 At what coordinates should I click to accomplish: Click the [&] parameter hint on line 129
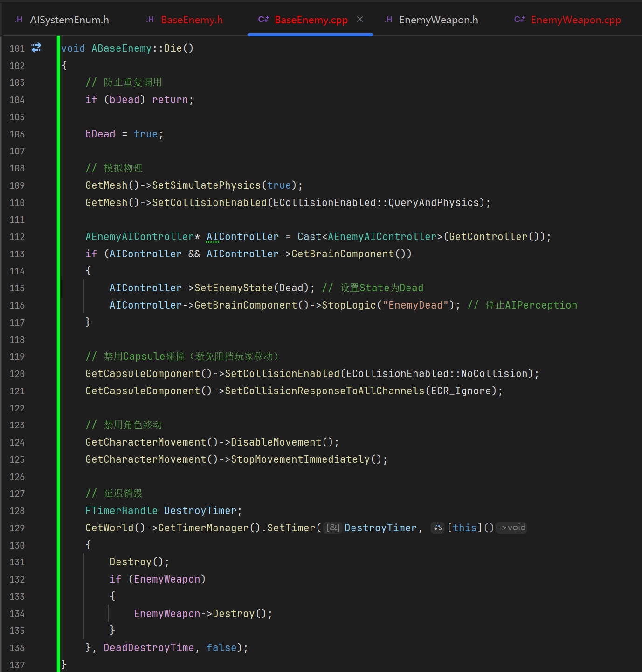click(x=333, y=528)
